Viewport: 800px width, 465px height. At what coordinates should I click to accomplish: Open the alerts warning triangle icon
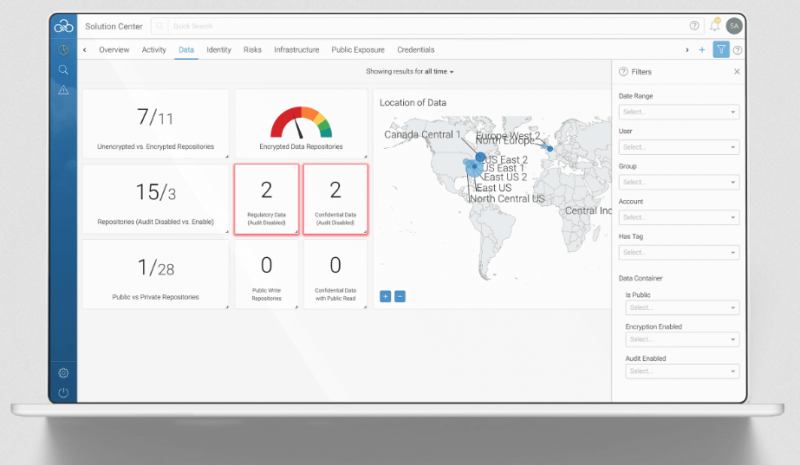(x=63, y=90)
